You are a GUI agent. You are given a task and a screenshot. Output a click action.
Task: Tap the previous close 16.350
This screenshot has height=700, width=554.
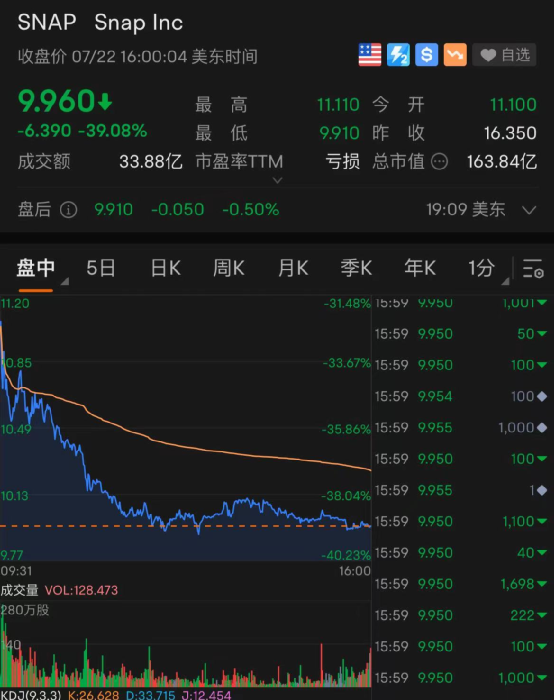[510, 133]
